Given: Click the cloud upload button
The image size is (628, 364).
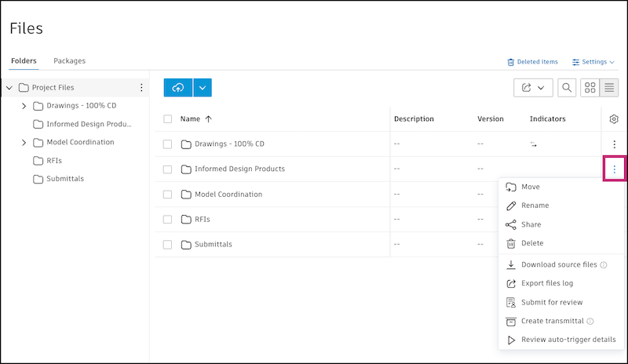Looking at the screenshot, I should [177, 88].
